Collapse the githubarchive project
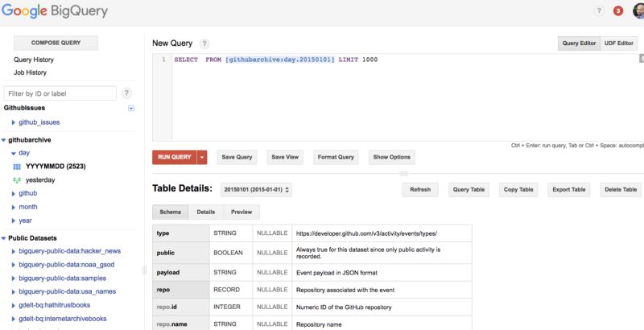 pyautogui.click(x=4, y=140)
